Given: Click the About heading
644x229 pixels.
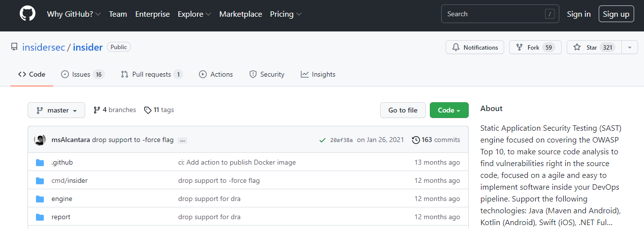Looking at the screenshot, I should pos(491,109).
